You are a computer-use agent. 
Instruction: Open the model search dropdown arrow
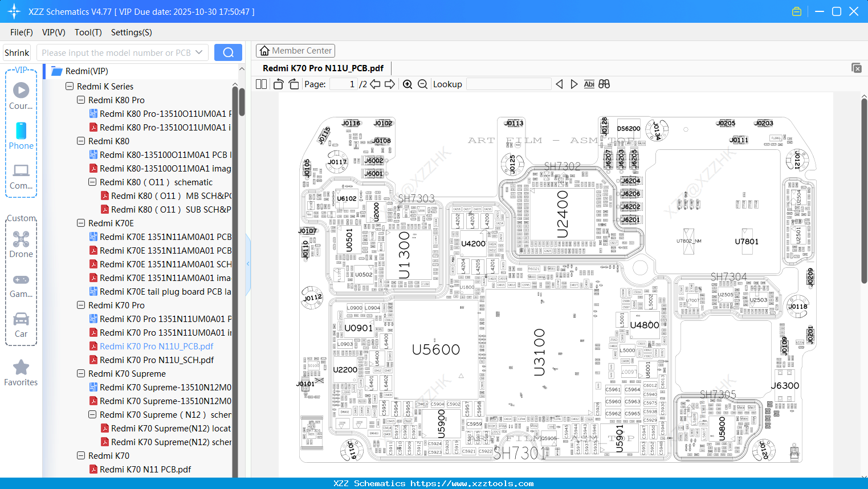pos(199,52)
